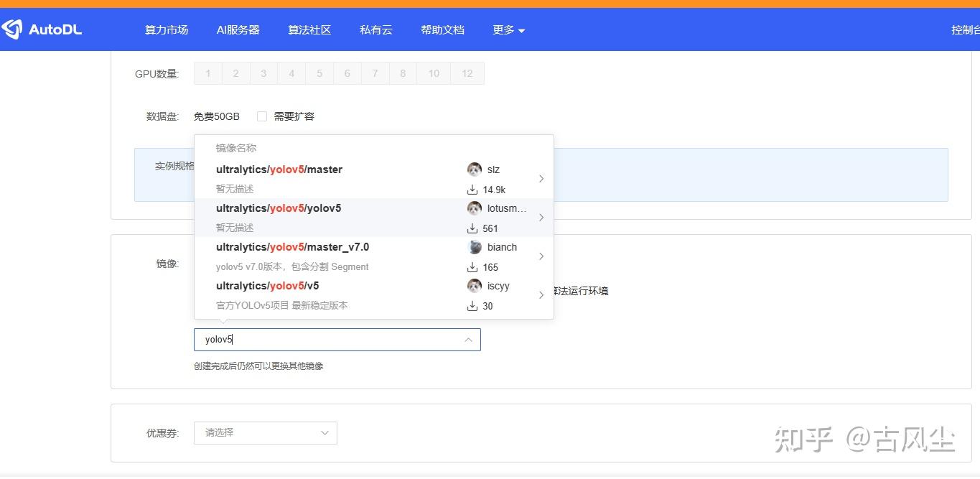Open the 优惠券 请选择 dropdown
Viewport: 980px width, 479px height.
pos(265,432)
